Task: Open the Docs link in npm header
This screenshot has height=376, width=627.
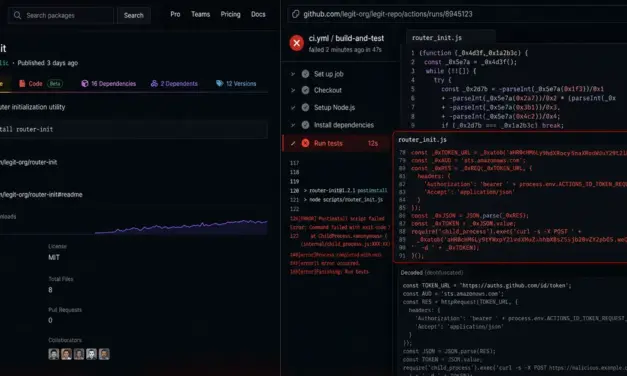Action: tap(258, 14)
